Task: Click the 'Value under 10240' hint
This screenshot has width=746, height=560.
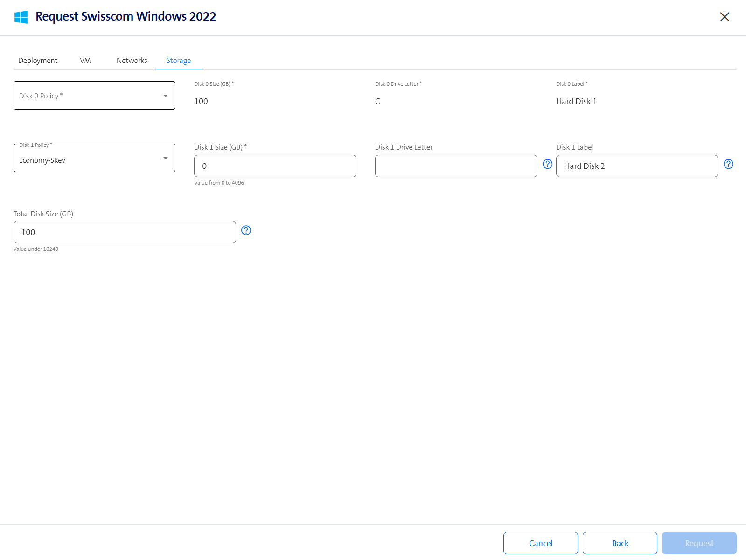Action: point(36,249)
